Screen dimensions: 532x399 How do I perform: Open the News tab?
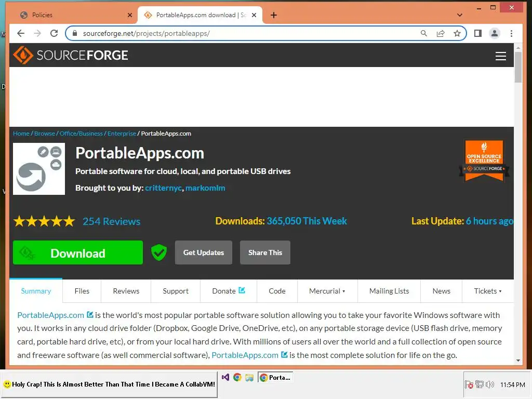pyautogui.click(x=441, y=291)
